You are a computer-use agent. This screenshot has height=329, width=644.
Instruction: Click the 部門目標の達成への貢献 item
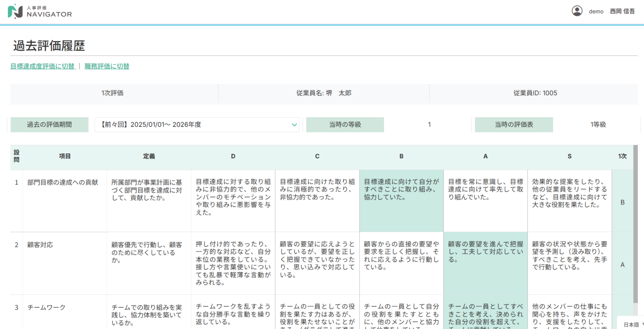[x=62, y=182]
